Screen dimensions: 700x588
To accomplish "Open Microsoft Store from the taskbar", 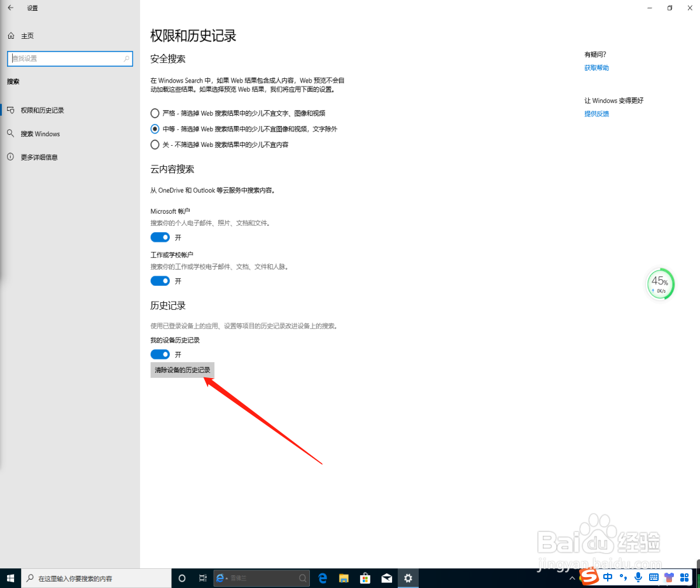I will (x=365, y=578).
